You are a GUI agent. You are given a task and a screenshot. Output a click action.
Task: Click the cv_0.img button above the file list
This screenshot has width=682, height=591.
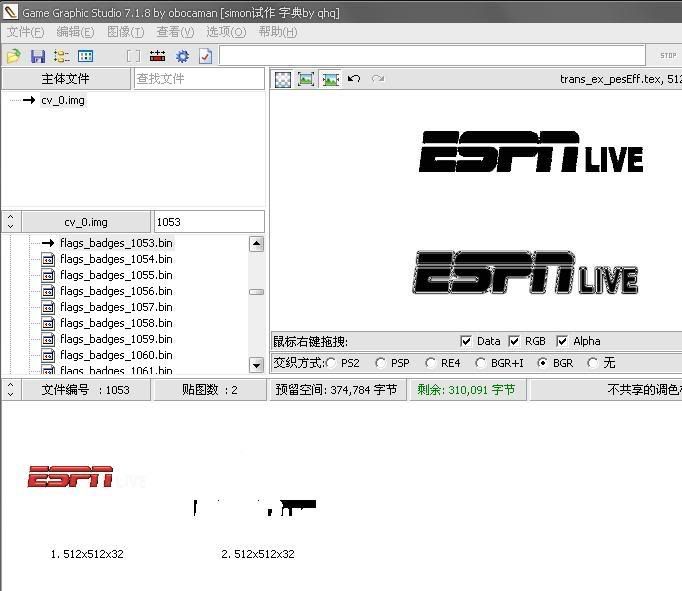[86, 222]
